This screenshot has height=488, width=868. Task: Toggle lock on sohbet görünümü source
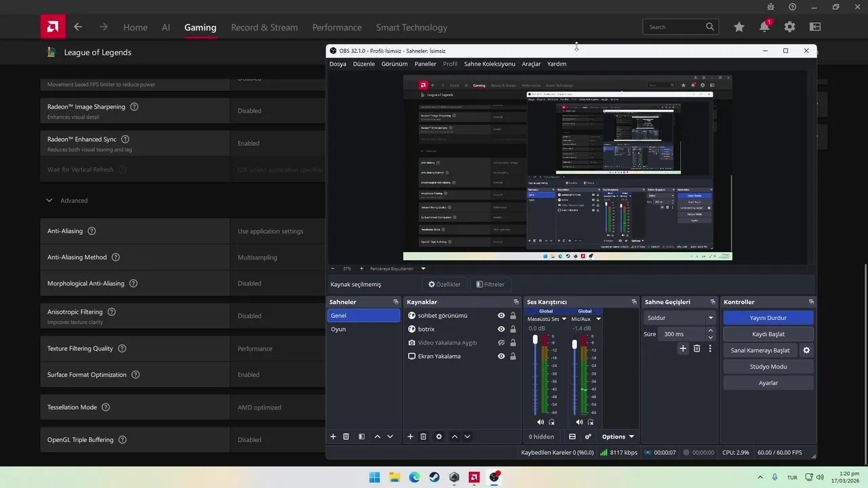point(513,315)
